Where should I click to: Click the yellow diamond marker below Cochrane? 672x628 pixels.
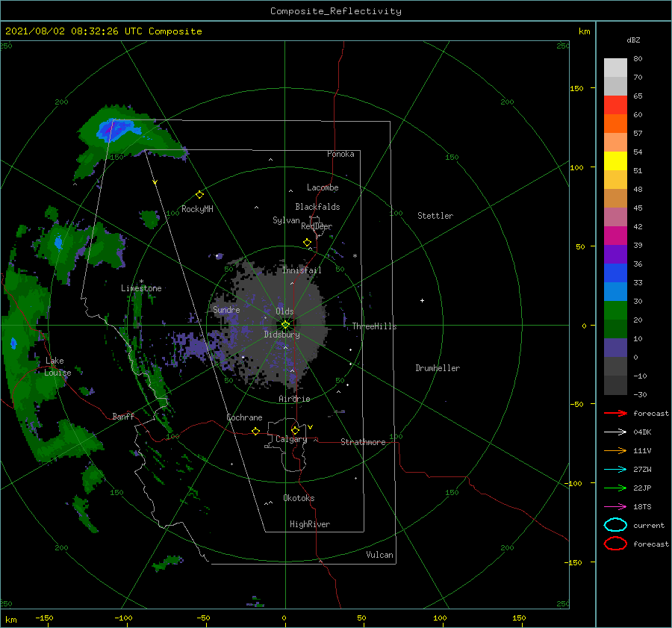255,431
